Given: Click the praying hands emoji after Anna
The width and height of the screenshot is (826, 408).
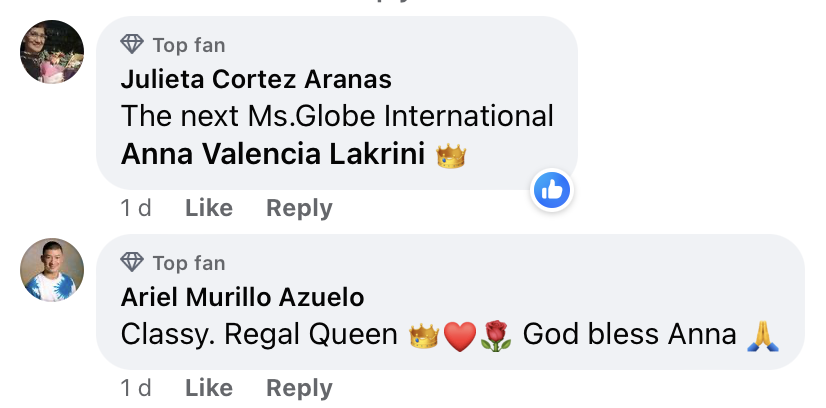Looking at the screenshot, I should [x=763, y=336].
